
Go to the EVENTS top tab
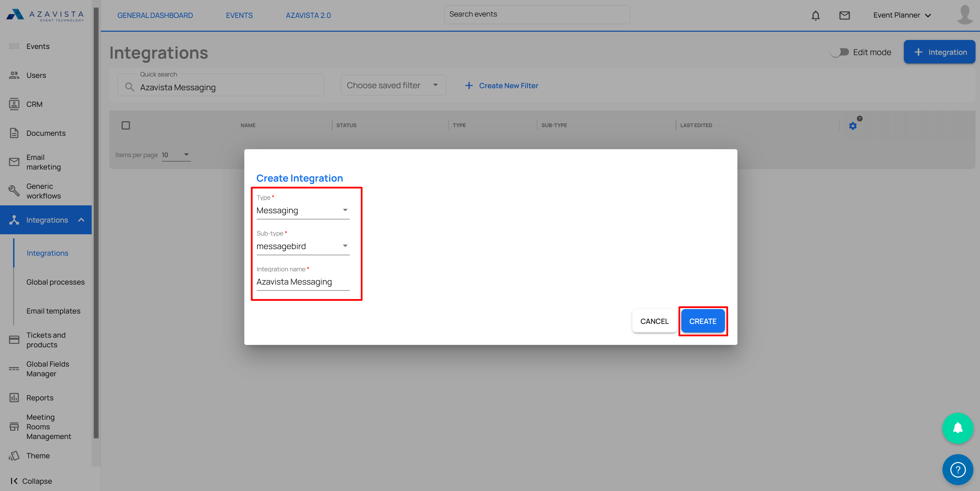(x=239, y=15)
